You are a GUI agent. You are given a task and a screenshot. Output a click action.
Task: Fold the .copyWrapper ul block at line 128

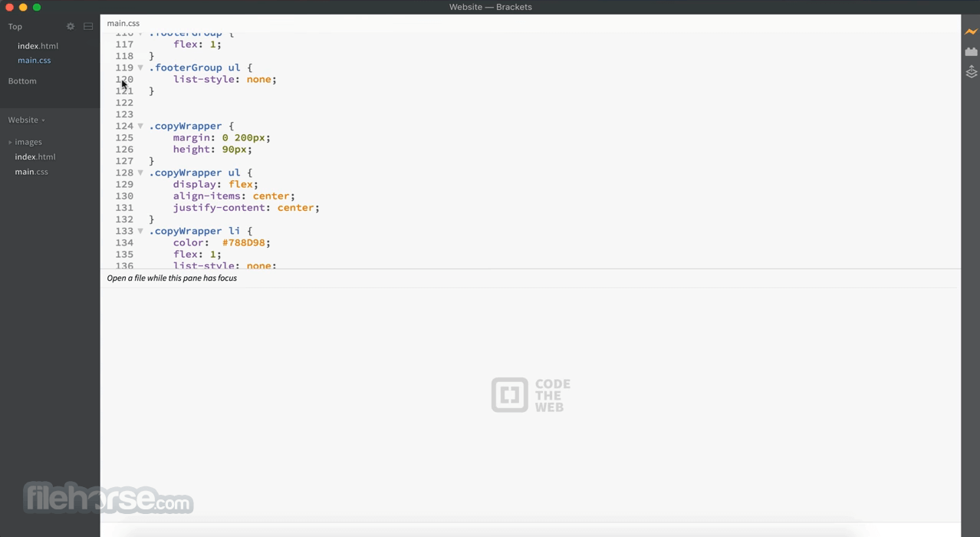pyautogui.click(x=140, y=173)
